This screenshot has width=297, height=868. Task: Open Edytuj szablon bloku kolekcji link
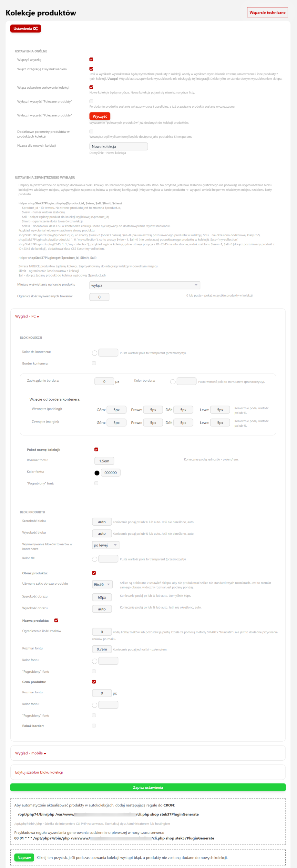[x=39, y=772]
